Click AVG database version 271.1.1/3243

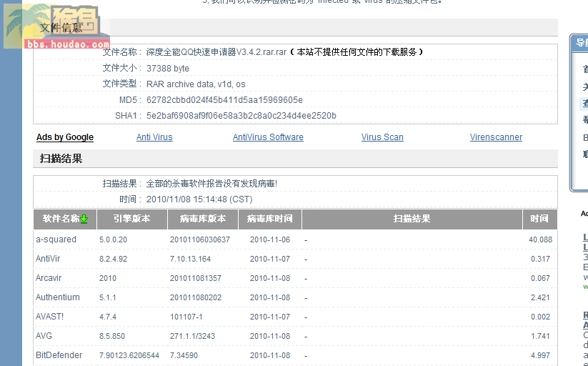(x=192, y=336)
